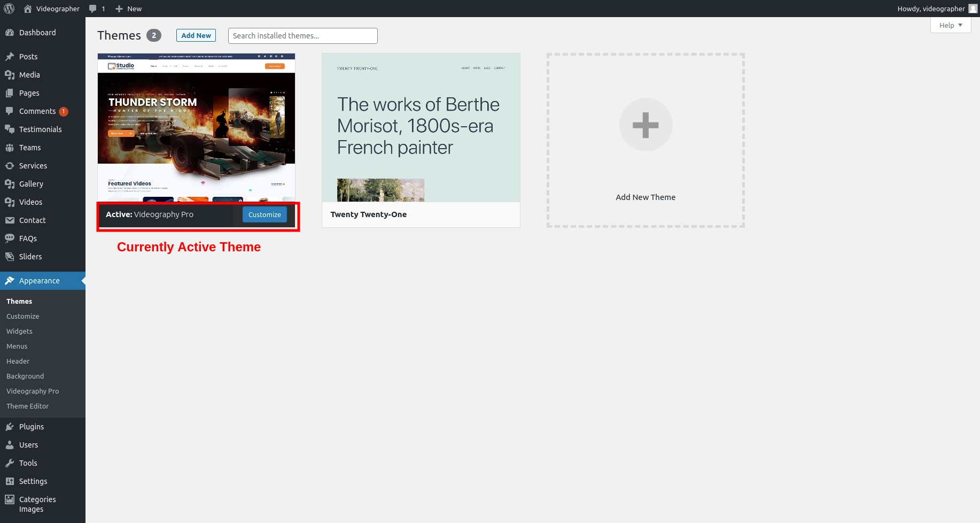The width and height of the screenshot is (980, 523).
Task: Click the Twenty Twenty-One theme name
Action: pos(369,214)
